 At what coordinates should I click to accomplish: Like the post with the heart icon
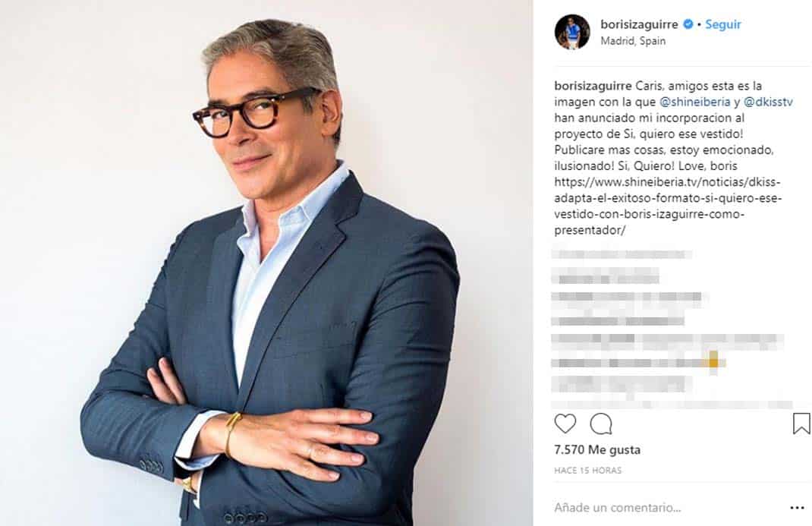pos(565,424)
